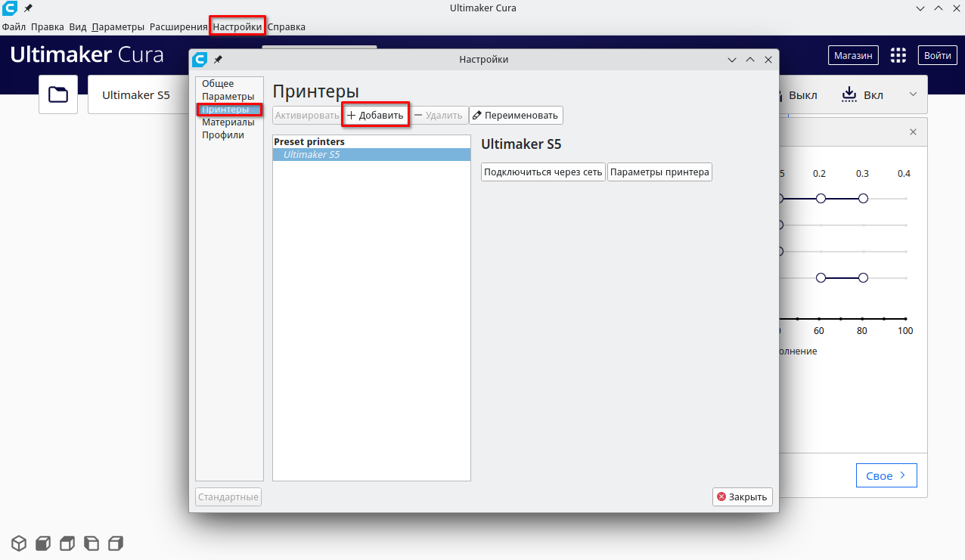Switch to Материалы settings page
The image size is (965, 560).
click(228, 122)
